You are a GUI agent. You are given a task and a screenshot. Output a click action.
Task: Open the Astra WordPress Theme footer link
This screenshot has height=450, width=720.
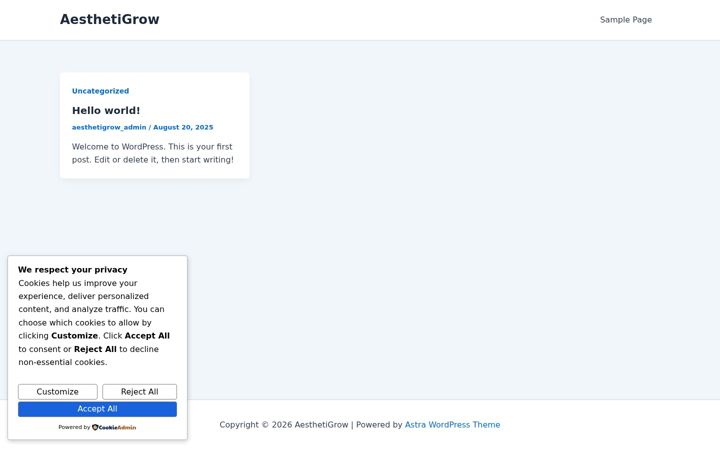coord(452,425)
